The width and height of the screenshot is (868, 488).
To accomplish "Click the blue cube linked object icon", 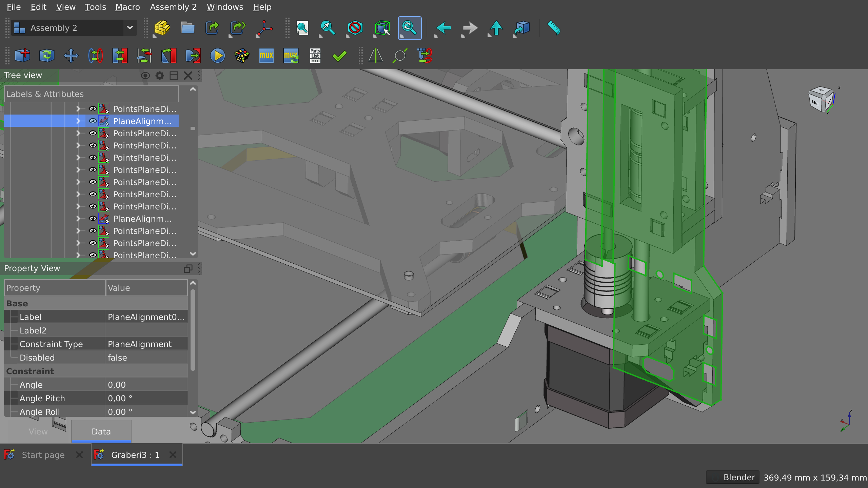I will (x=522, y=28).
